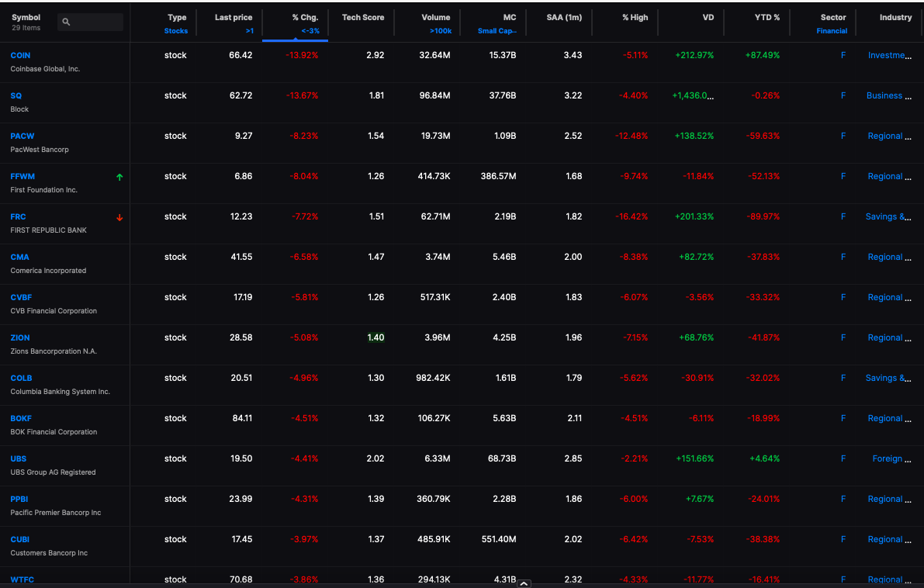Select COLB's -5.62% high value
Screen dimensions: 924x588
point(634,379)
